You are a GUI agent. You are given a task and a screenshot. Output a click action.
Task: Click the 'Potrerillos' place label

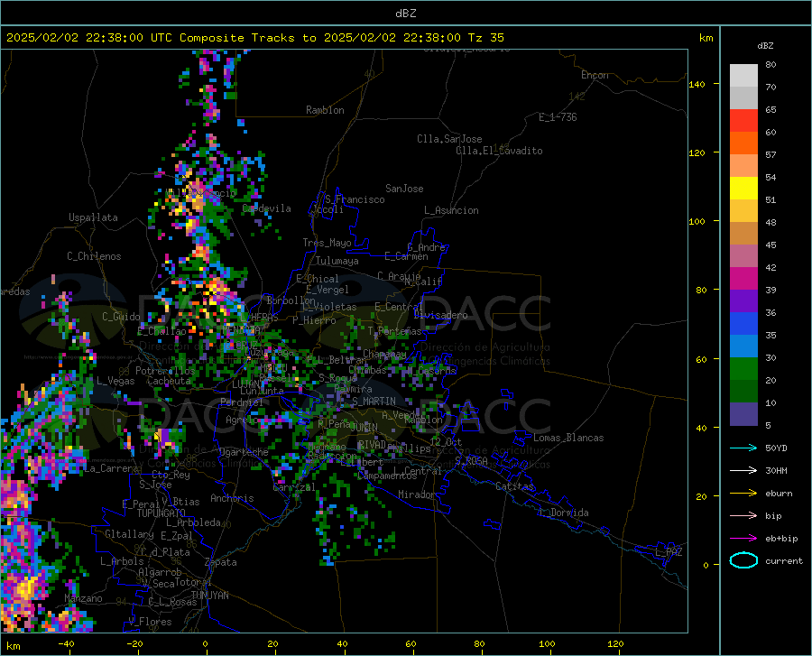click(x=165, y=371)
